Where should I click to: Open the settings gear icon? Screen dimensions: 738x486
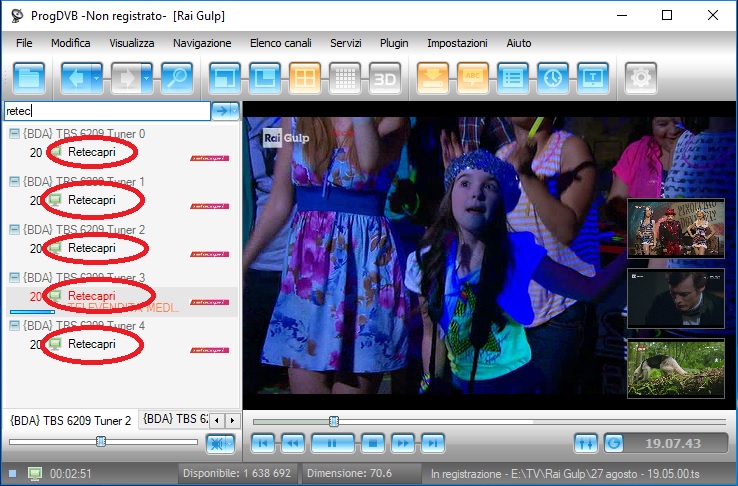tap(640, 76)
